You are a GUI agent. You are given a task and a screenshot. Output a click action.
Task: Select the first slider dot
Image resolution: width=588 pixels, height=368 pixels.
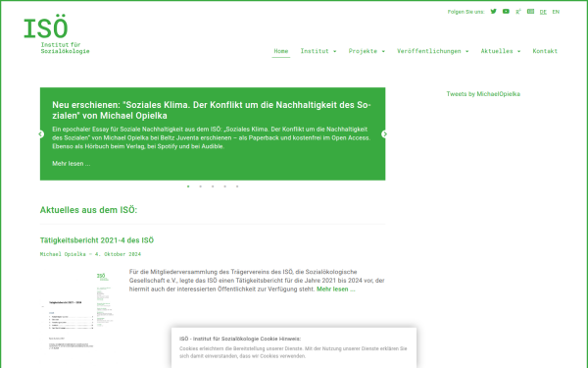[188, 186]
